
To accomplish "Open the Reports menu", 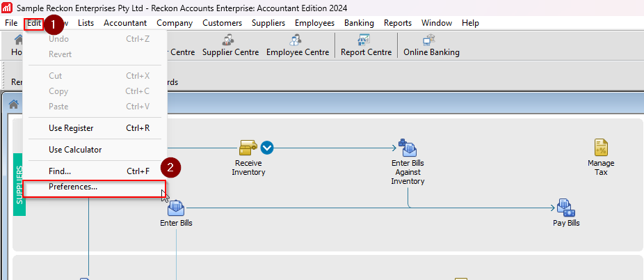I will 398,23.
